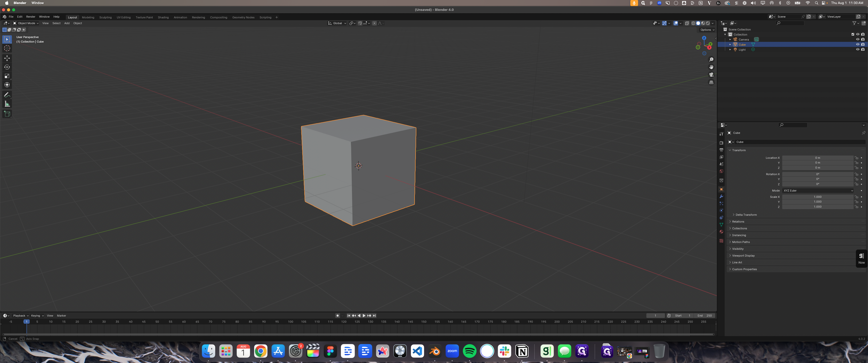Viewport: 868px width, 363px height.
Task: Toggle lock on Scale Z
Action: point(857,207)
